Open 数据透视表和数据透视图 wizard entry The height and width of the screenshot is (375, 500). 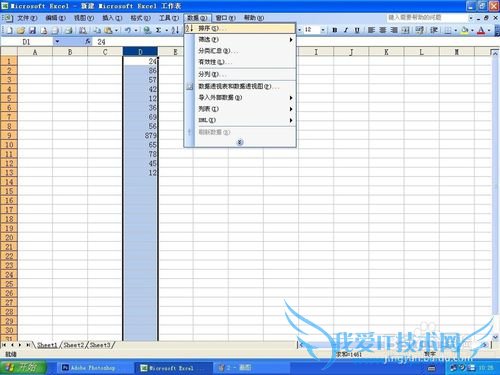[x=240, y=86]
